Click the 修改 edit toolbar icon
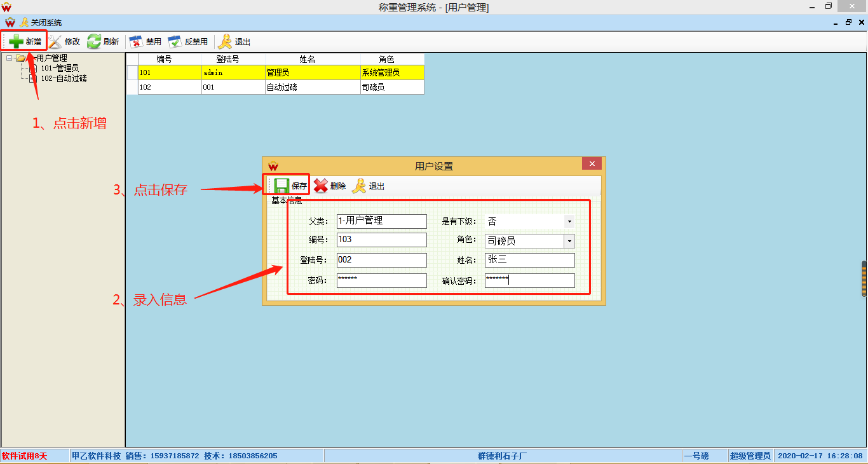868x464 pixels. click(x=56, y=42)
